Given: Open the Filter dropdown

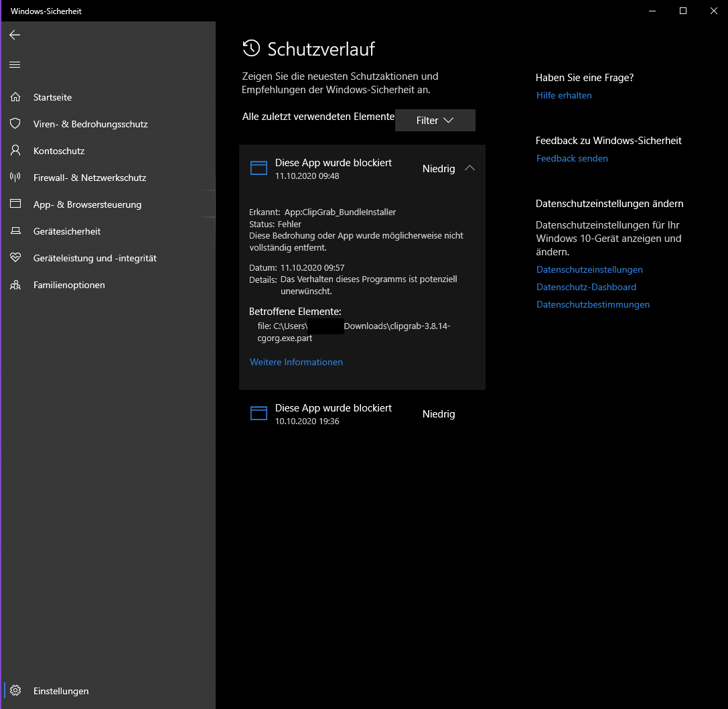Looking at the screenshot, I should (435, 121).
